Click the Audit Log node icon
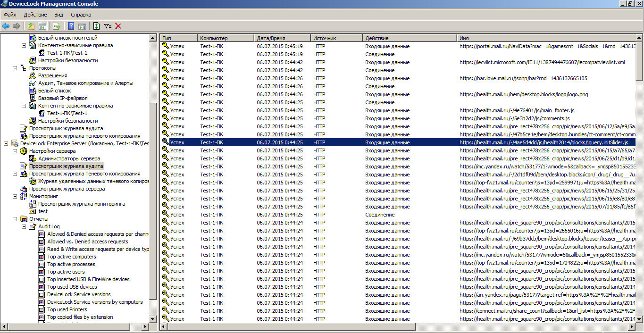The height and width of the screenshot is (333, 644). tap(33, 226)
